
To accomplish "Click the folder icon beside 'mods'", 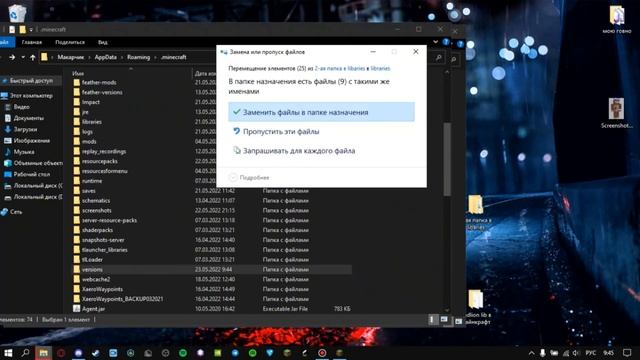I will (76, 141).
